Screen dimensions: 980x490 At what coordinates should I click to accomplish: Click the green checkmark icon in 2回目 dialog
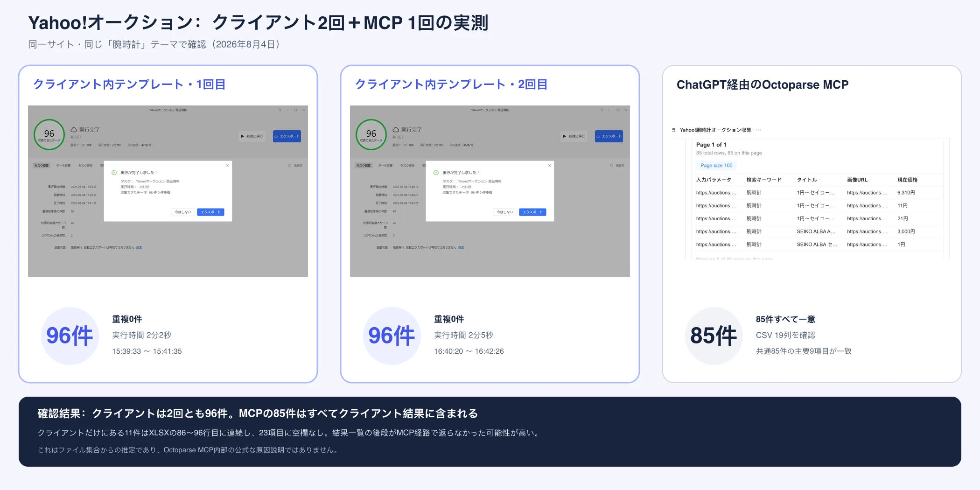point(436,173)
